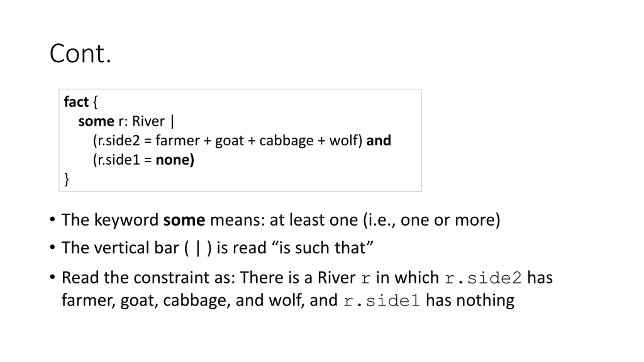Screen dimensions: 644x362
Task: Click the bold 'and' keyword in code
Action: pyautogui.click(x=379, y=140)
